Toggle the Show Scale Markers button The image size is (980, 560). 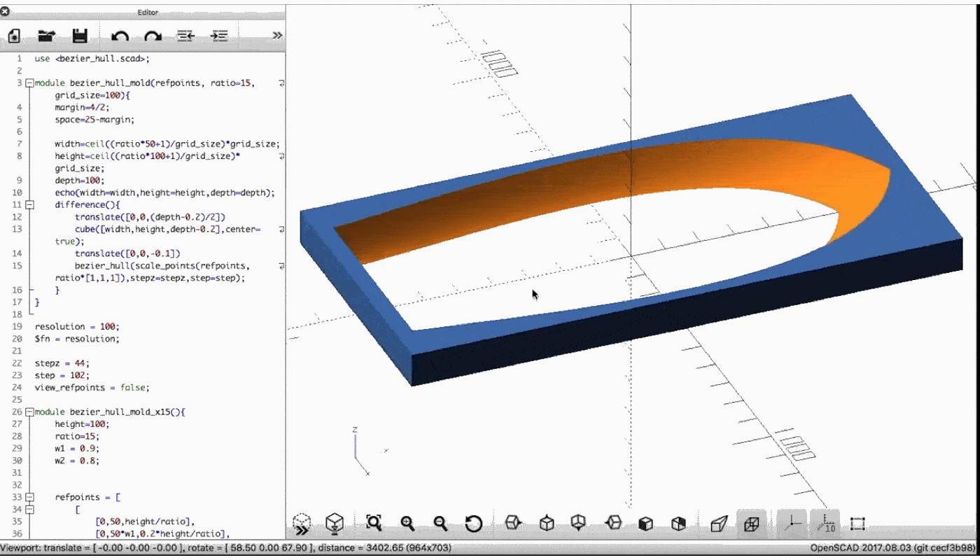point(825,523)
